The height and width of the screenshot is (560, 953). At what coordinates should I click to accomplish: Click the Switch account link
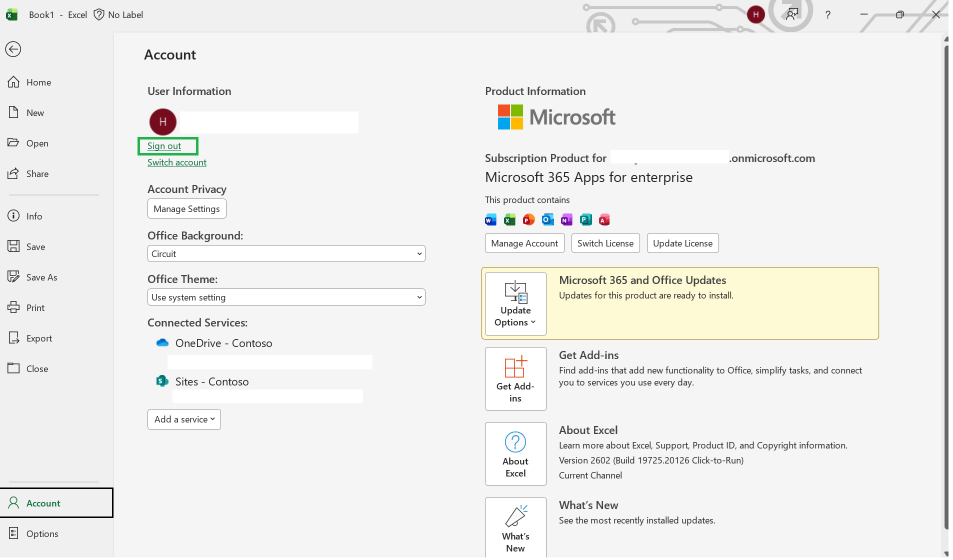click(x=177, y=162)
